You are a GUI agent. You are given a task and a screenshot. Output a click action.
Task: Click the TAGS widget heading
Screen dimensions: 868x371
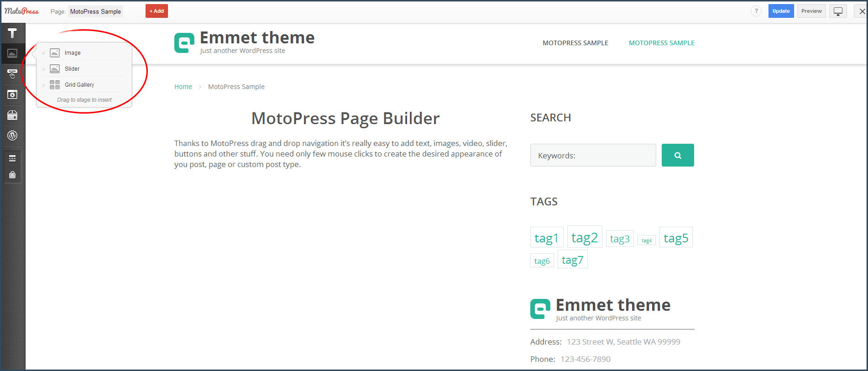click(544, 202)
